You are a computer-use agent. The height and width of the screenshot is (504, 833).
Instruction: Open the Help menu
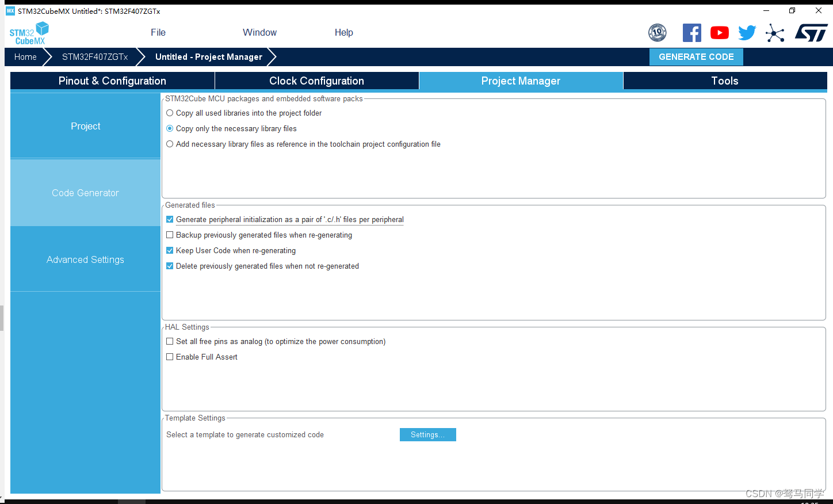(x=344, y=33)
